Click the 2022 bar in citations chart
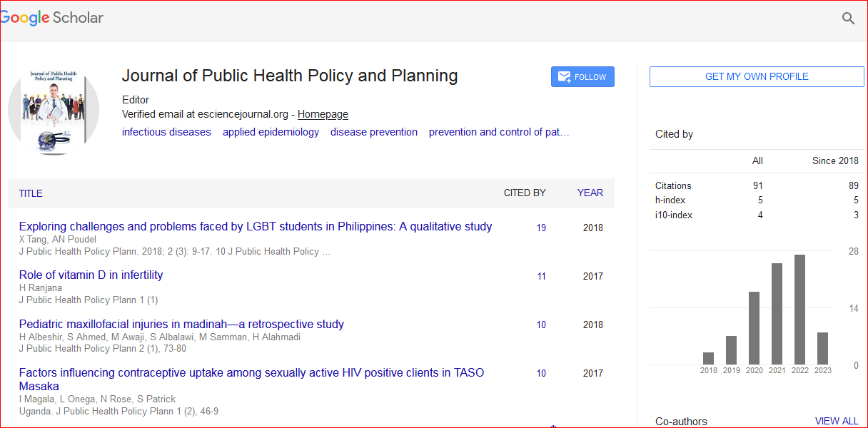 799,309
